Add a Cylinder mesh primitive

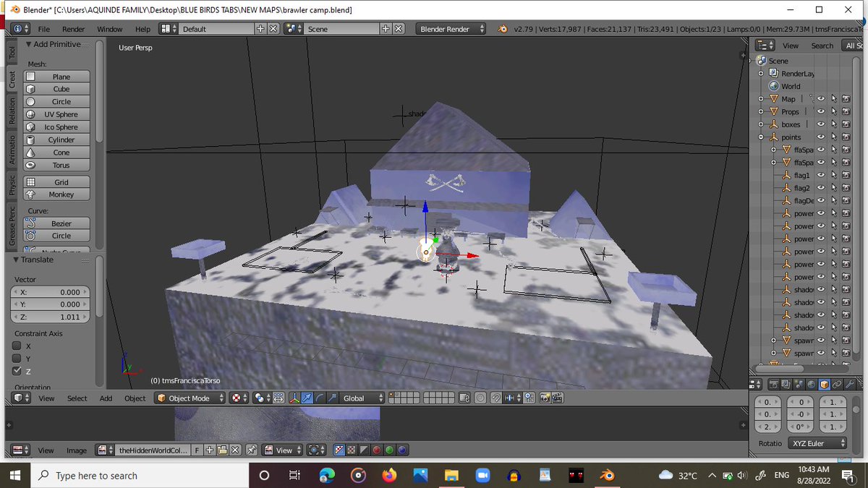pyautogui.click(x=57, y=140)
